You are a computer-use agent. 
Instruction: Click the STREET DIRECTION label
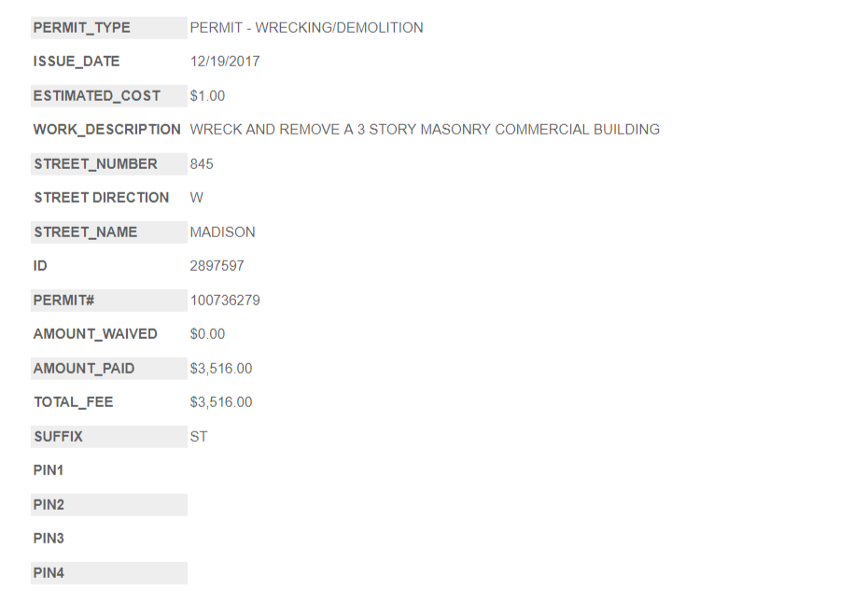(x=101, y=198)
